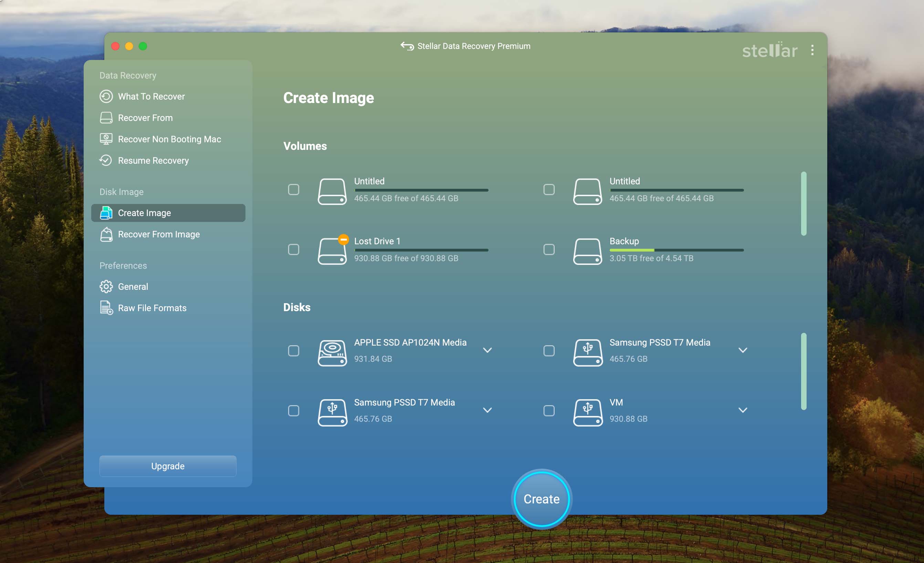Click the Resume Recovery icon
Image resolution: width=924 pixels, height=563 pixels.
106,161
